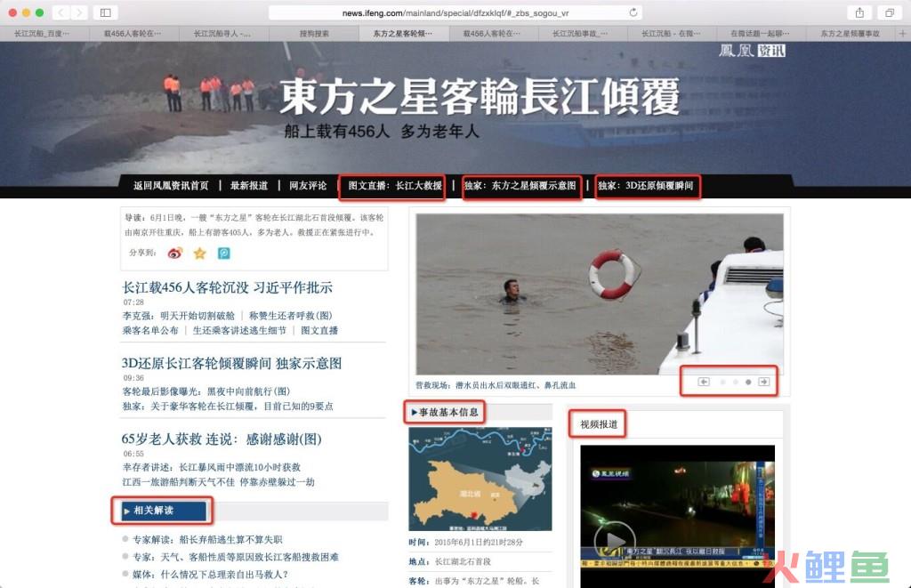Open link 乘客名单公布
The height and width of the screenshot is (588, 911).
click(150, 330)
